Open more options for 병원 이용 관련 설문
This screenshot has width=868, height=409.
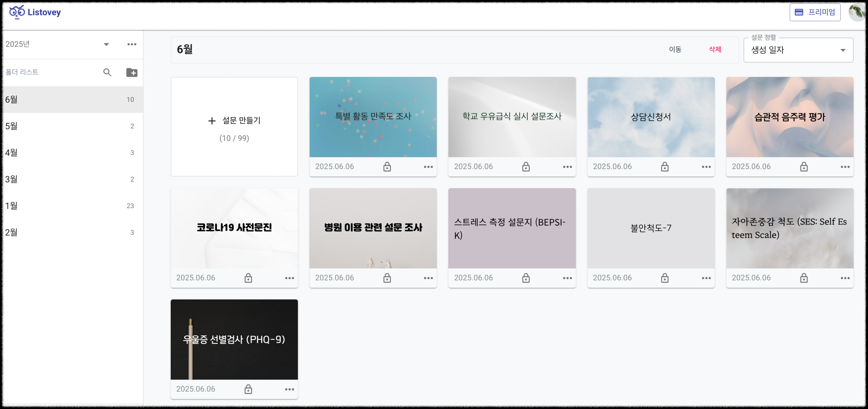(x=428, y=278)
